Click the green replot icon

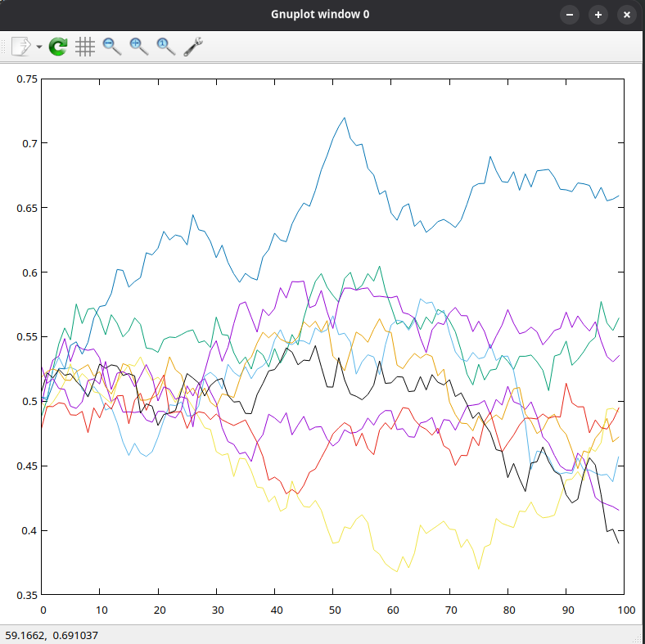click(x=58, y=47)
